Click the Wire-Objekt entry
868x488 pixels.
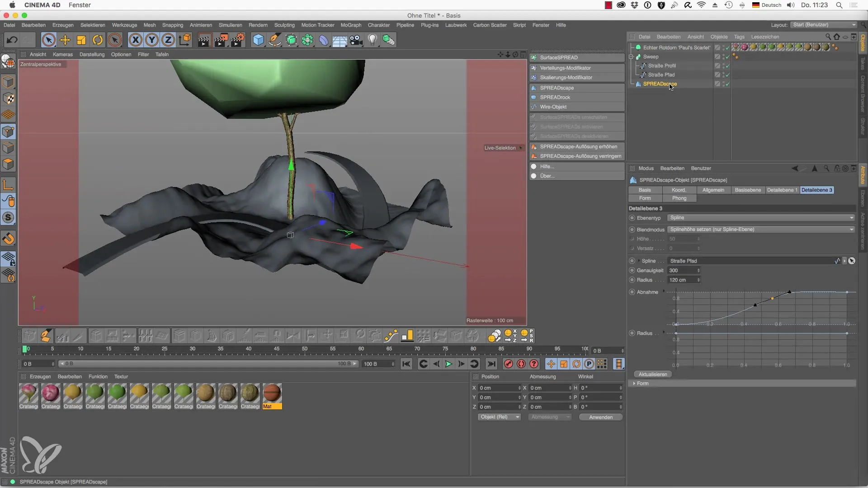pos(577,107)
